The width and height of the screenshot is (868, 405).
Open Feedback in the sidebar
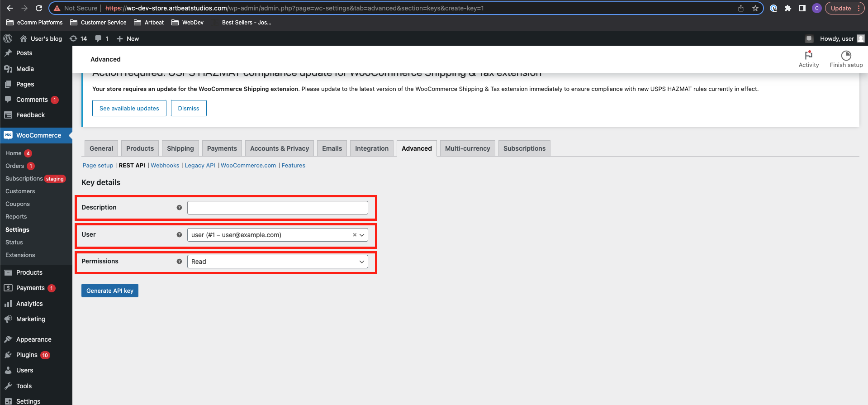[x=36, y=115]
